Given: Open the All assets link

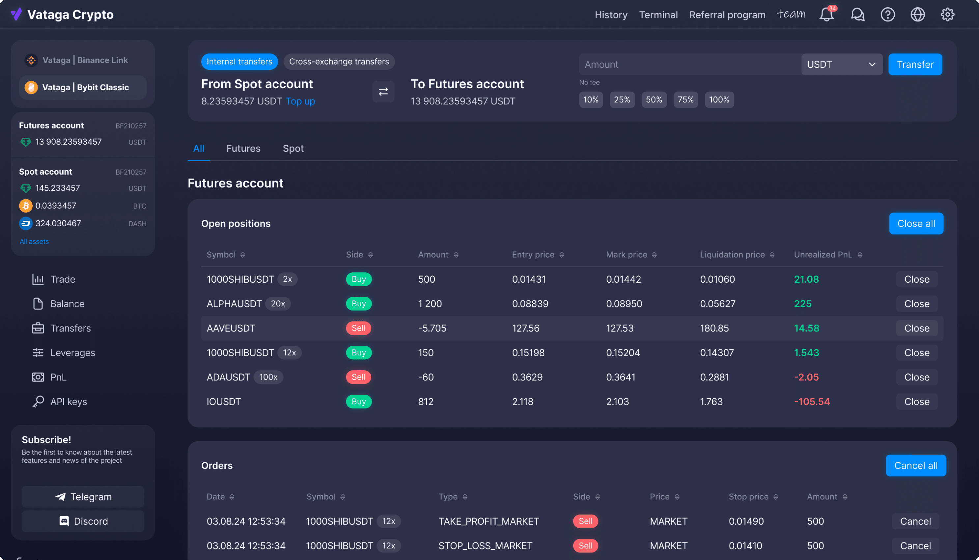Looking at the screenshot, I should click(x=34, y=241).
